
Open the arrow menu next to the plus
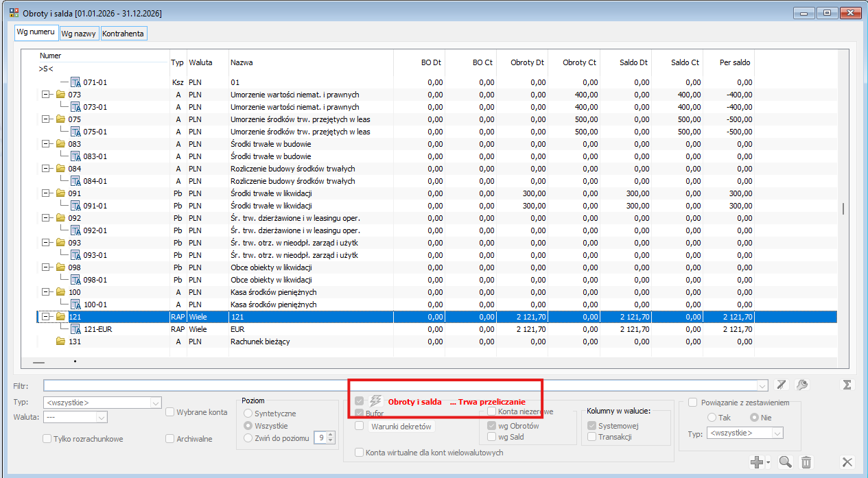click(768, 463)
